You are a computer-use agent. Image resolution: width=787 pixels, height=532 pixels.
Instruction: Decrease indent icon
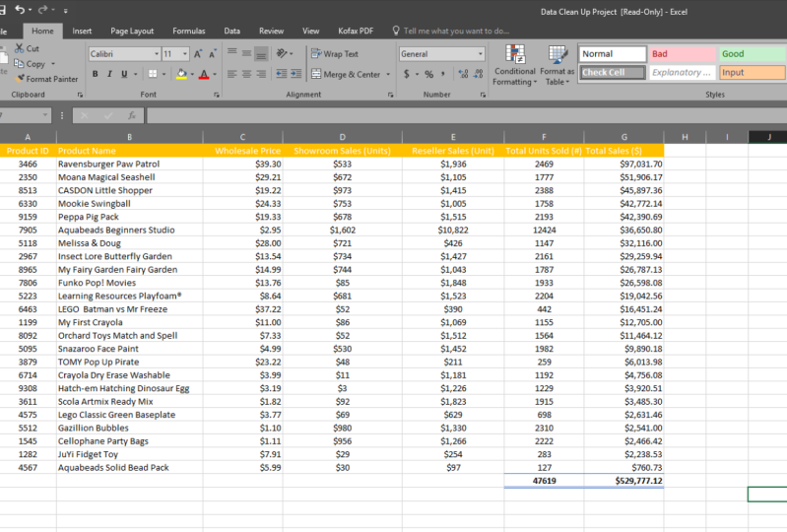(x=282, y=74)
